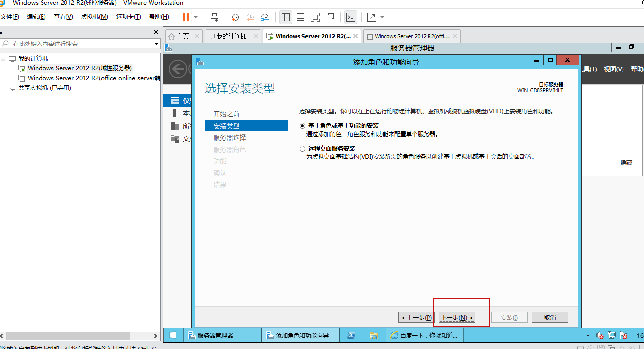This screenshot has height=349, width=644.
Task: Collapse the 我的计算机 tree node
Action: [x=3, y=59]
